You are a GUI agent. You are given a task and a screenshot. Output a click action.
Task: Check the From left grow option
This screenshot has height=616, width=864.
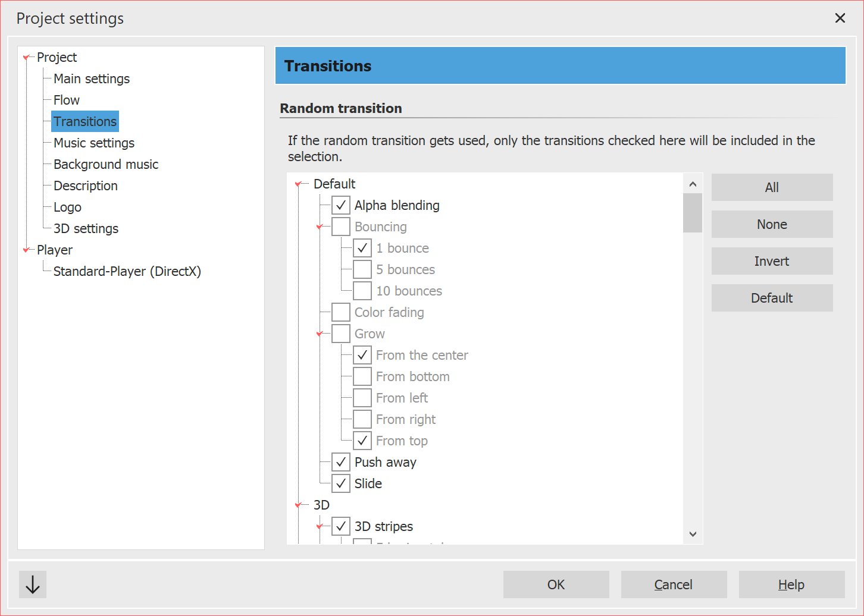(x=362, y=397)
